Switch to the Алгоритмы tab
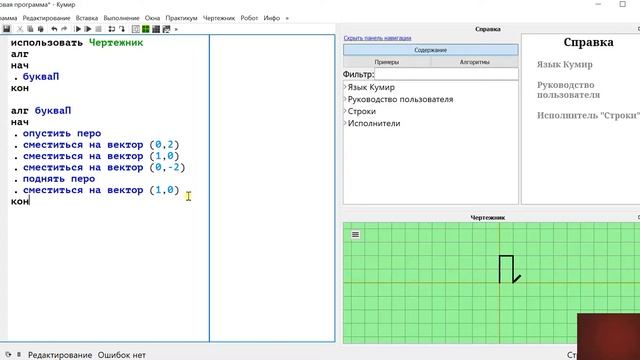The width and height of the screenshot is (640, 360). coord(474,62)
